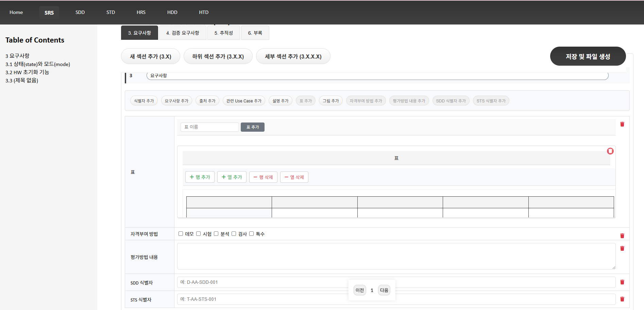This screenshot has width=644, height=310.
Task: Click the 식별자 추가 chip
Action: tap(143, 100)
